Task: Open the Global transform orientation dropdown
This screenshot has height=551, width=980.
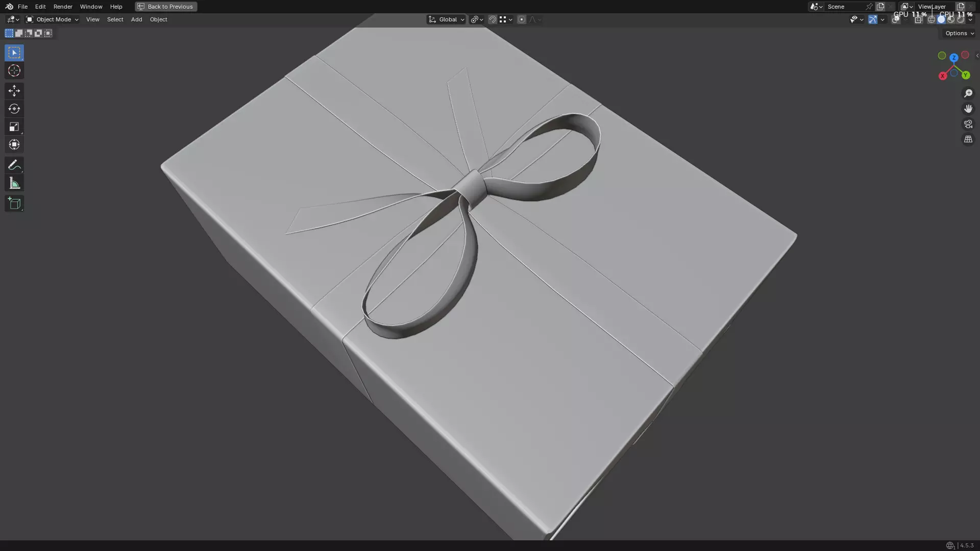Action: [x=446, y=19]
